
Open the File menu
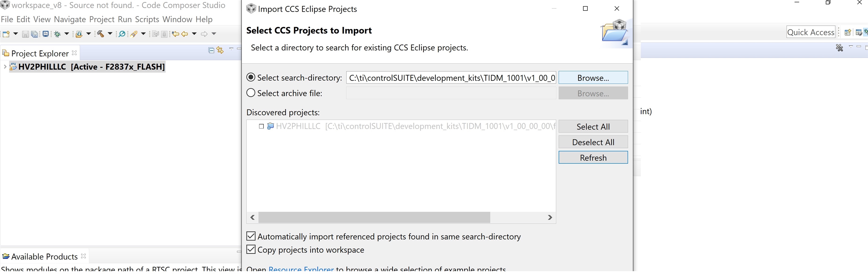pos(7,19)
